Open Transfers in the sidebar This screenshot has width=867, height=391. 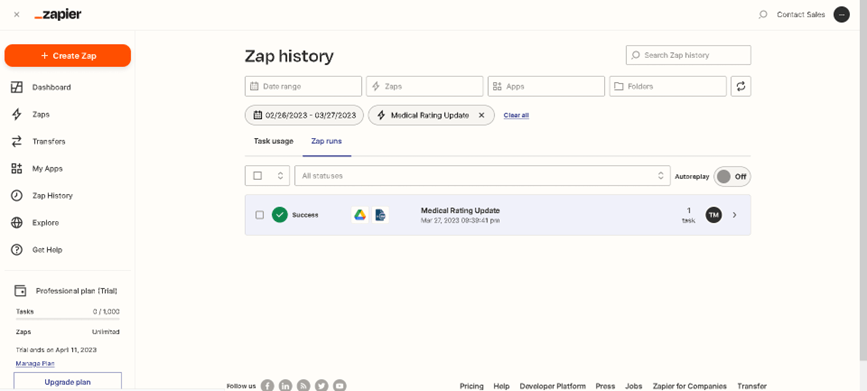tap(49, 142)
